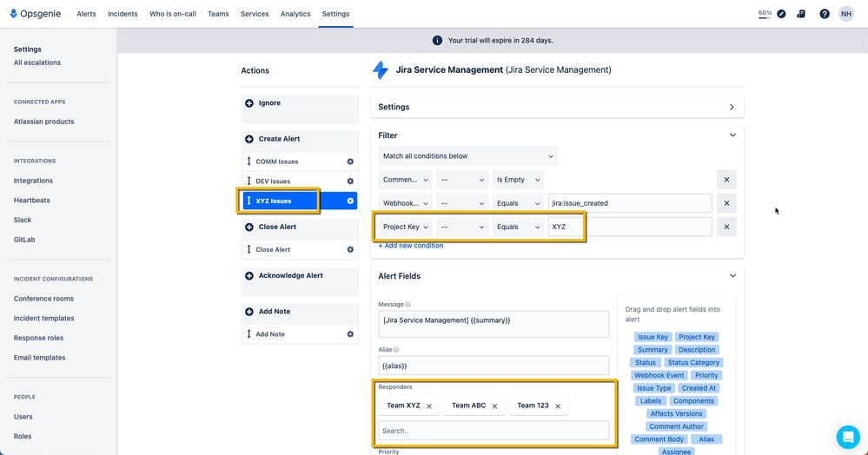
Task: Click the plus icon next to Add Note
Action: 249,312
